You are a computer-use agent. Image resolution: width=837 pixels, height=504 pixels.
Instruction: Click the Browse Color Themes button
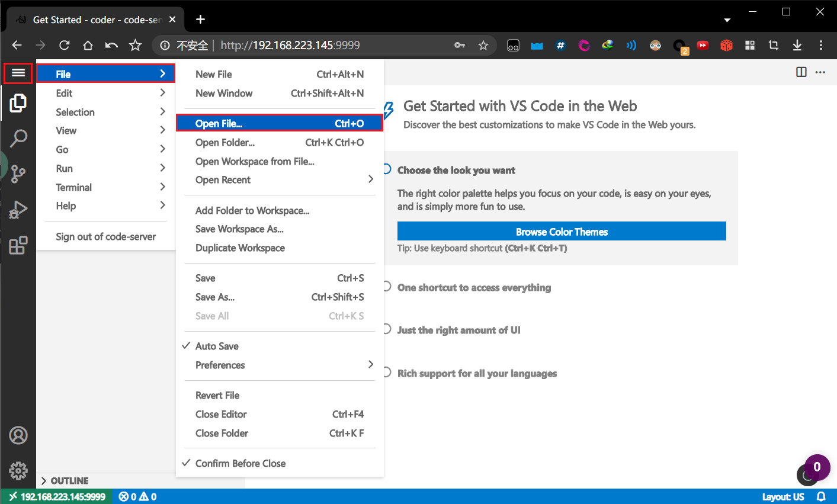coord(562,232)
